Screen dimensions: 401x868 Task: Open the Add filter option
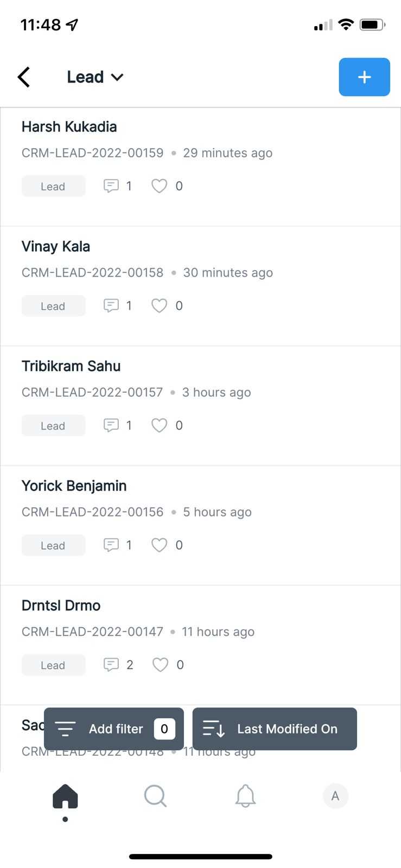point(114,729)
